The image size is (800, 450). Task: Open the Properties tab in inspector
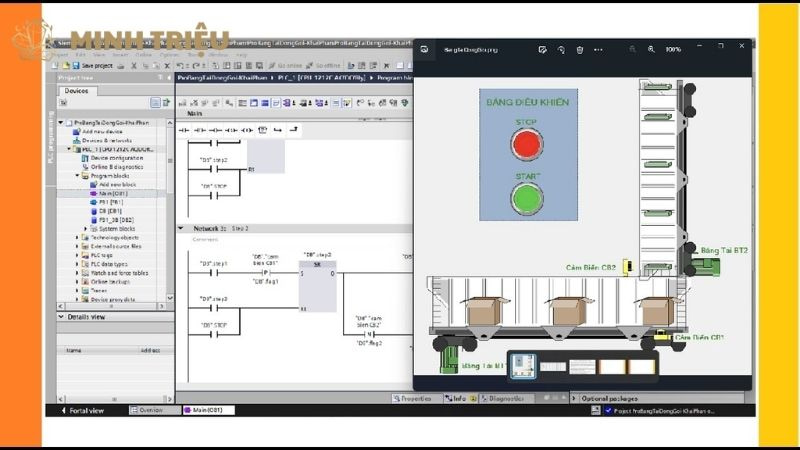414,398
